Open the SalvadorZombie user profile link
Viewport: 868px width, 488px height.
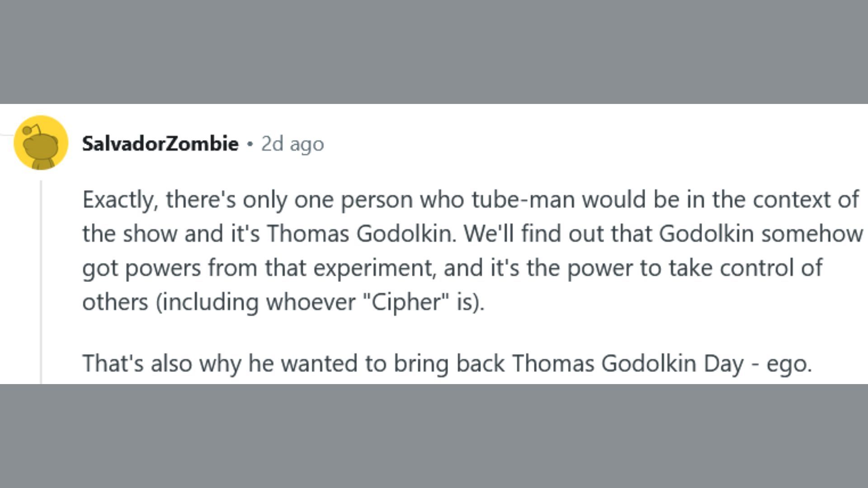[160, 144]
